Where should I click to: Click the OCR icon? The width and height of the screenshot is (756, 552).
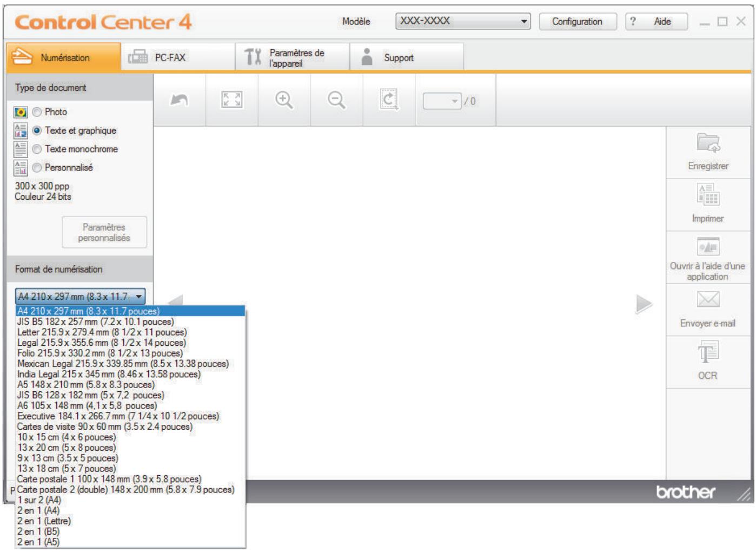(708, 352)
